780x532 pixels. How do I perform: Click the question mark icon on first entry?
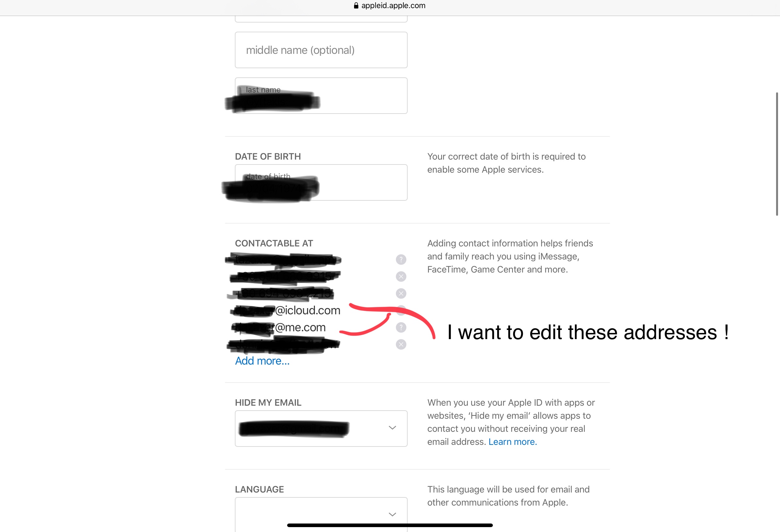401,259
